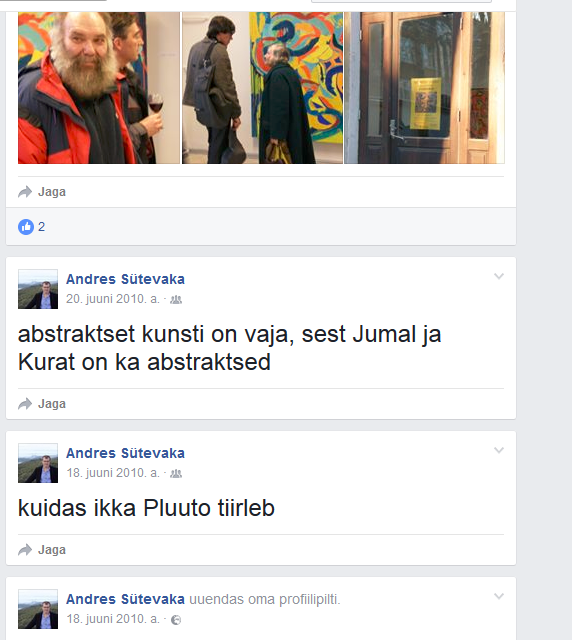View photo of two people facing painting

tap(263, 88)
